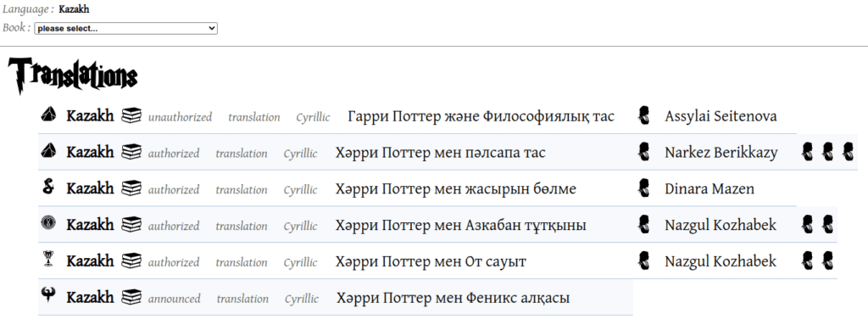Click the book stack icon in the От сауыт row
Image resolution: width=868 pixels, height=325 pixels.
131,261
